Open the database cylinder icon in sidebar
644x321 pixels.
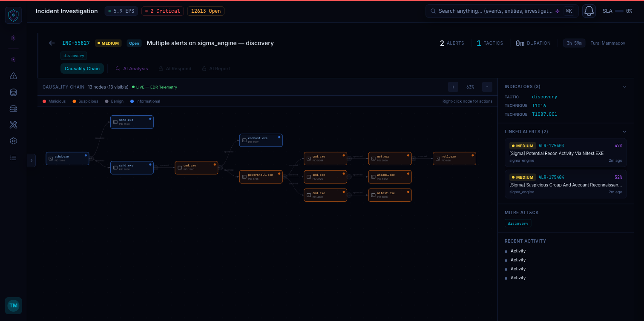click(x=13, y=92)
